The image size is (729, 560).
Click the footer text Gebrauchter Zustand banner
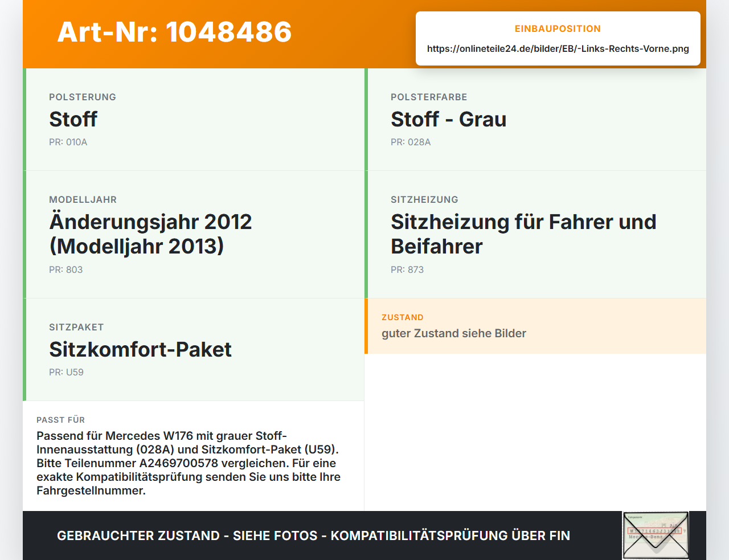click(313, 536)
